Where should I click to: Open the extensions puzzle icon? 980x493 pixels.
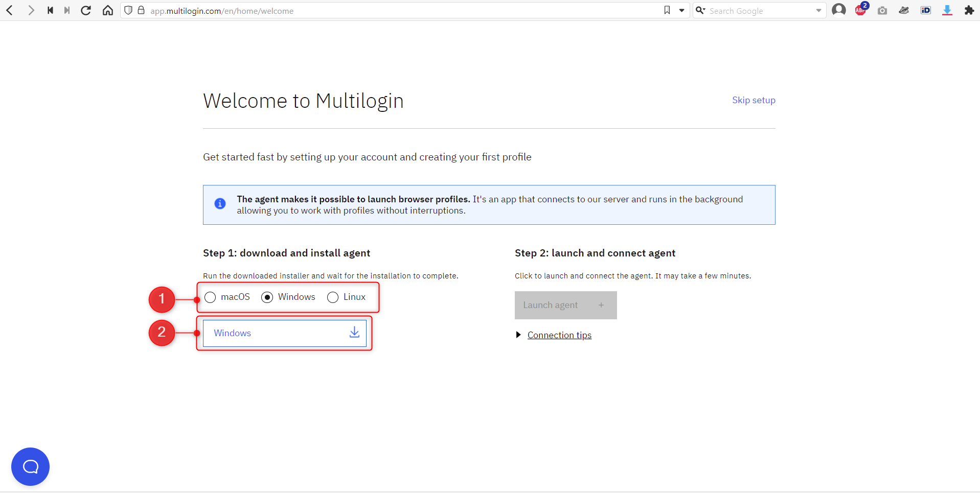coord(969,10)
